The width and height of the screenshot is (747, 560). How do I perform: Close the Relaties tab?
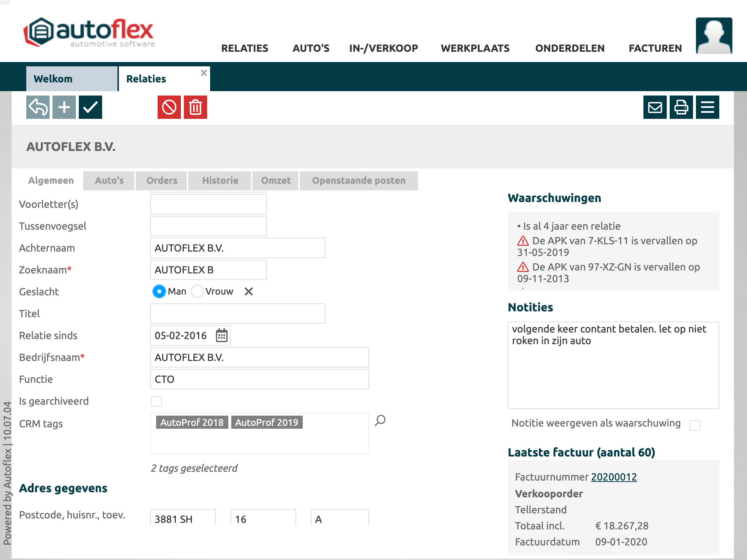[204, 73]
